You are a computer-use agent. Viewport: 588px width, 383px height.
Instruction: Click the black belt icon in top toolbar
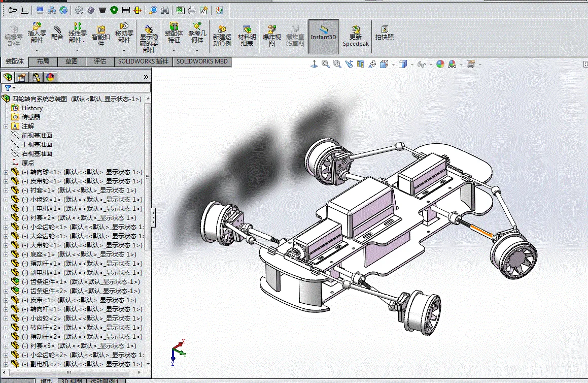[x=102, y=10]
